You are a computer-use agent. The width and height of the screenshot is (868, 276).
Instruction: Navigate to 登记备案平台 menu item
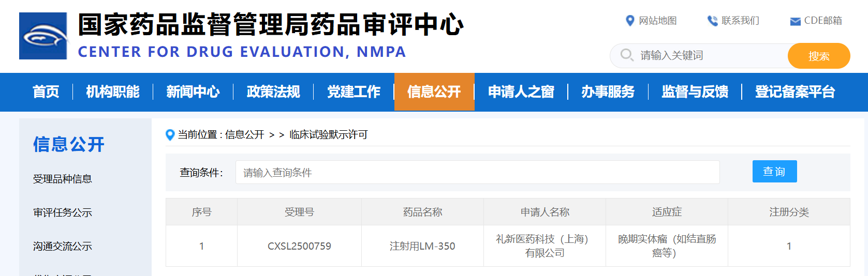pos(795,92)
